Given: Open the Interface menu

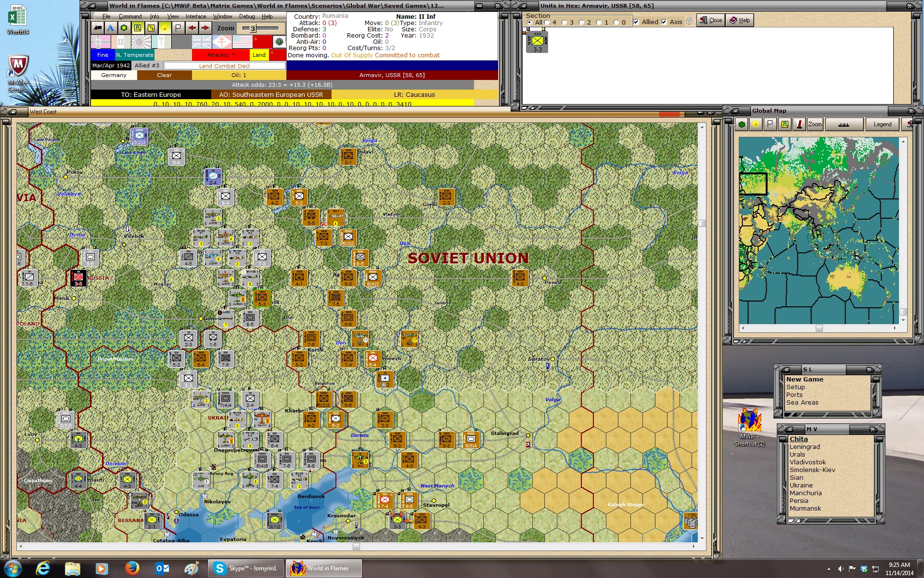Looking at the screenshot, I should pos(196,16).
